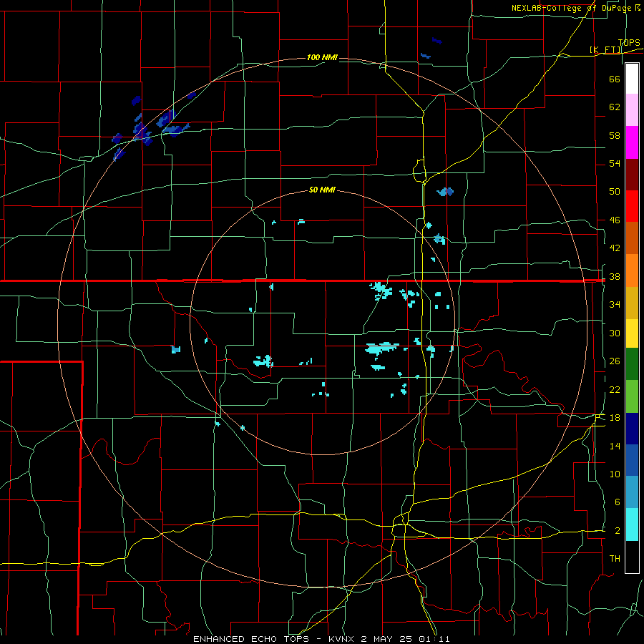Select the 42 scale value
Viewport: 644px width, 644px height.
click(615, 248)
